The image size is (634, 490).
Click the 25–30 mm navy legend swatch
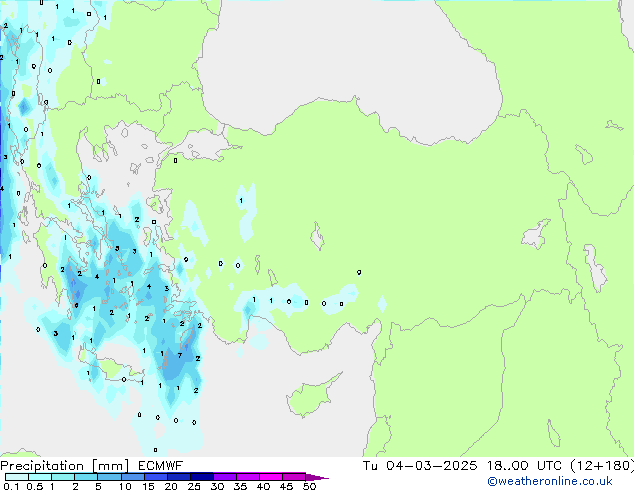pyautogui.click(x=202, y=477)
